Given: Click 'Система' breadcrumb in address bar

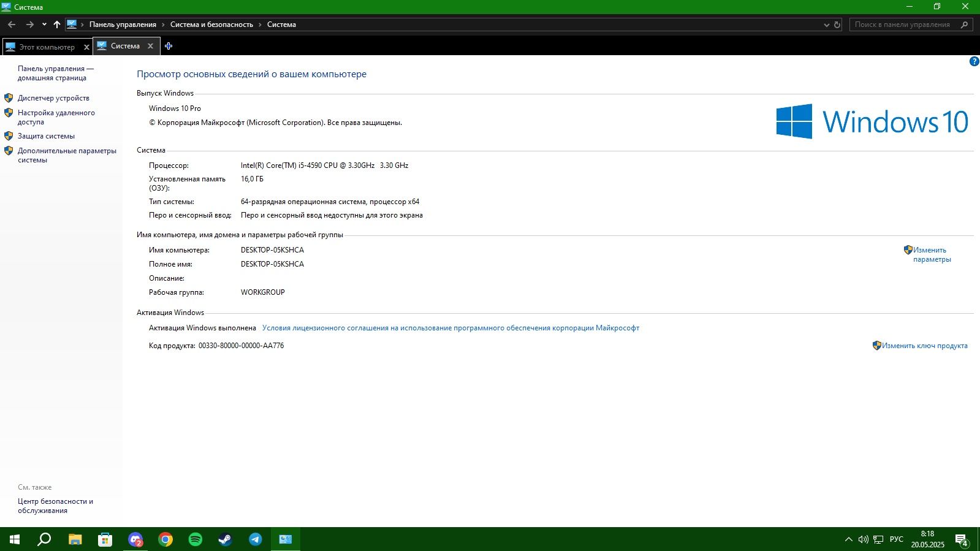Looking at the screenshot, I should (x=281, y=25).
